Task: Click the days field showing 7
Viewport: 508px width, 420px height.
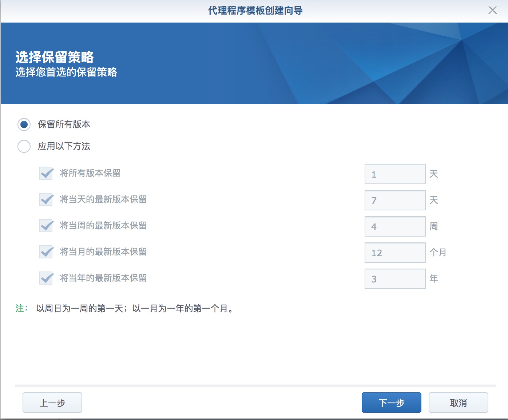Action: tap(395, 200)
